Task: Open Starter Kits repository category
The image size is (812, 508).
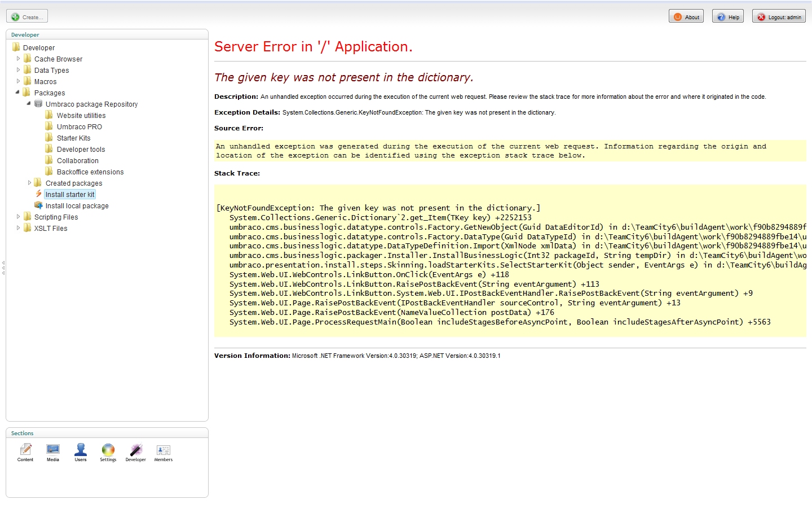Action: pos(73,138)
